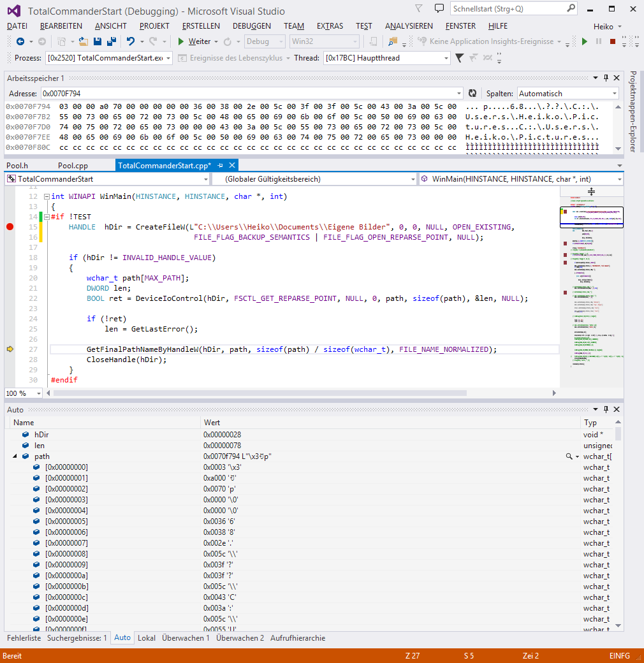Click the red Stop Debugging square
The image size is (644, 663).
tap(612, 41)
